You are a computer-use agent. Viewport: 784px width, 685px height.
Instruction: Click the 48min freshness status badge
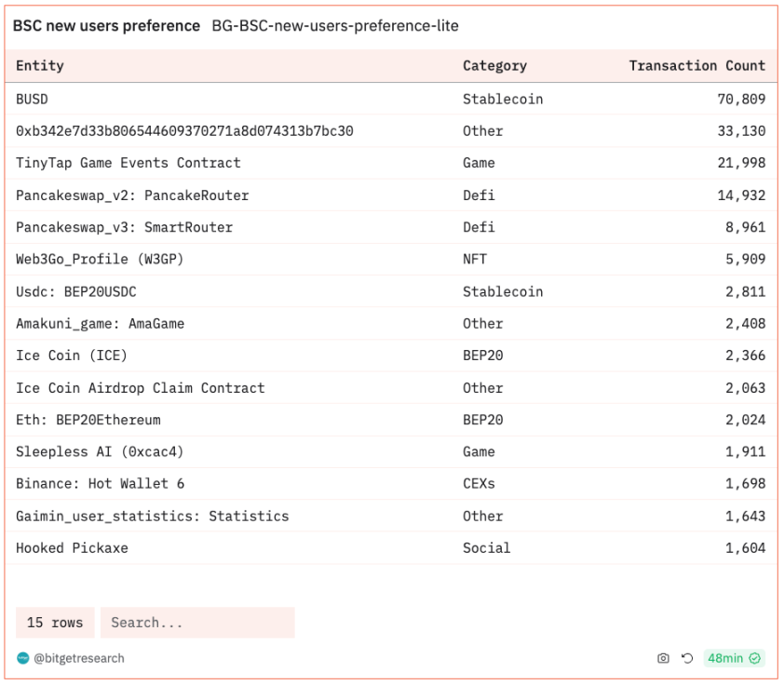(x=734, y=658)
